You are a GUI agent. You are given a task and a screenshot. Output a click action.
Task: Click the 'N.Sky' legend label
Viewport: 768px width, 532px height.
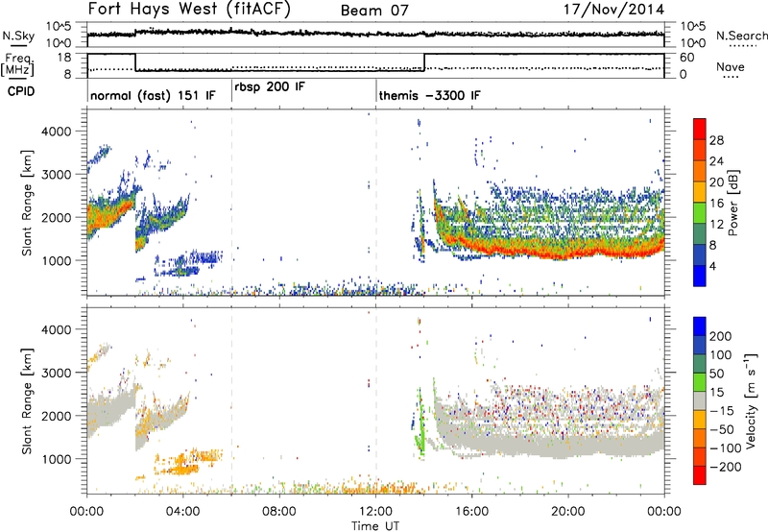pyautogui.click(x=18, y=36)
